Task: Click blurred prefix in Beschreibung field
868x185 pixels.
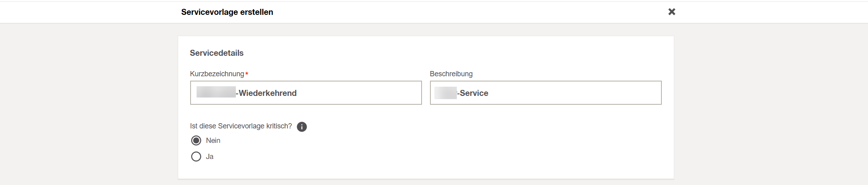Action: [446, 93]
